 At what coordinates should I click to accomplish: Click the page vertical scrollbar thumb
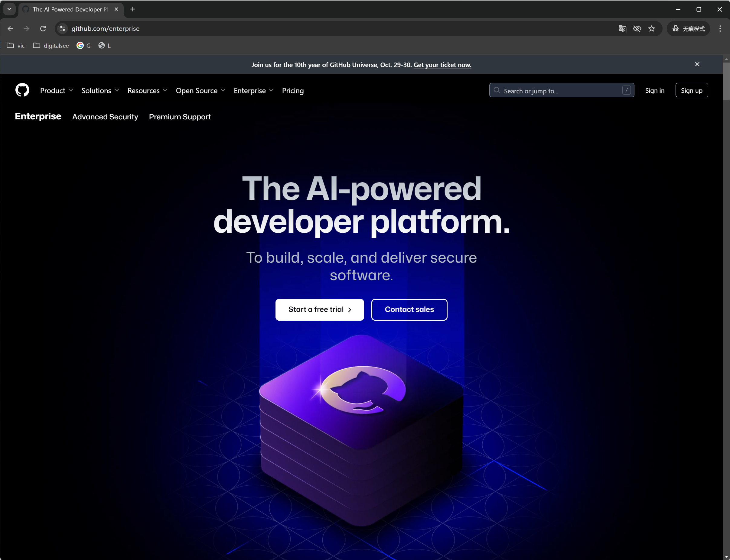point(726,81)
